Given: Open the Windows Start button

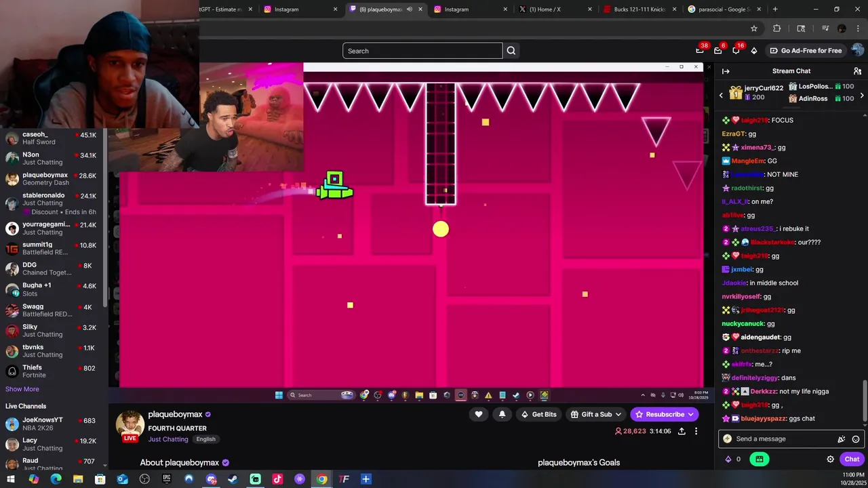Looking at the screenshot, I should [x=11, y=479].
